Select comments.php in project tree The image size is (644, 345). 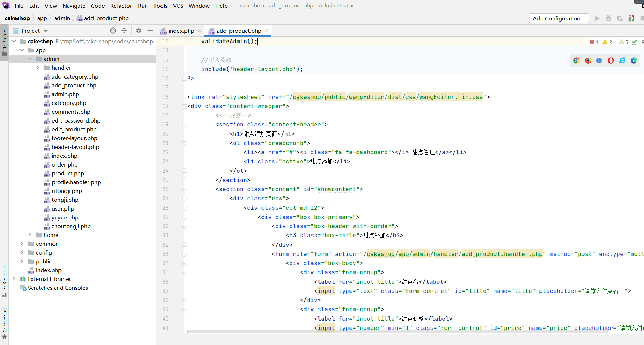click(x=71, y=112)
